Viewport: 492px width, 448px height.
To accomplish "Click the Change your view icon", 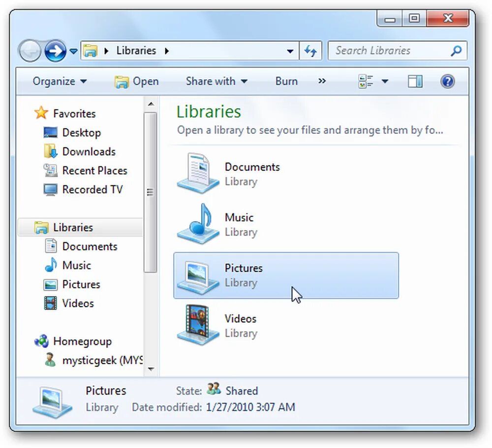I will tap(366, 81).
